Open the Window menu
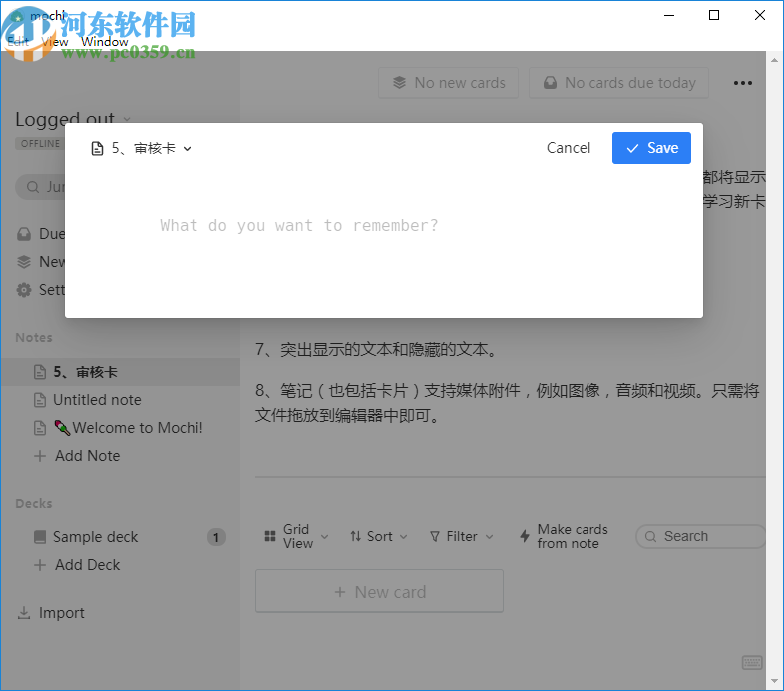The image size is (784, 691). [105, 42]
